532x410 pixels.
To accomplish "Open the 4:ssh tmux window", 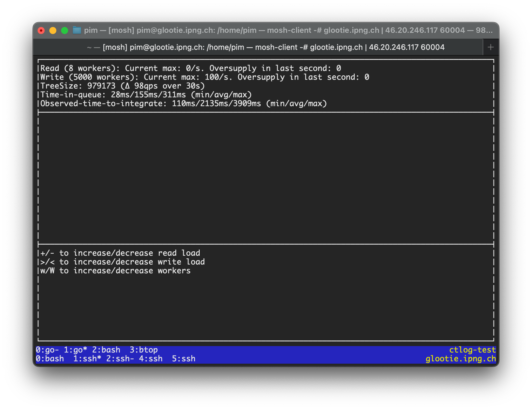I will click(x=151, y=359).
